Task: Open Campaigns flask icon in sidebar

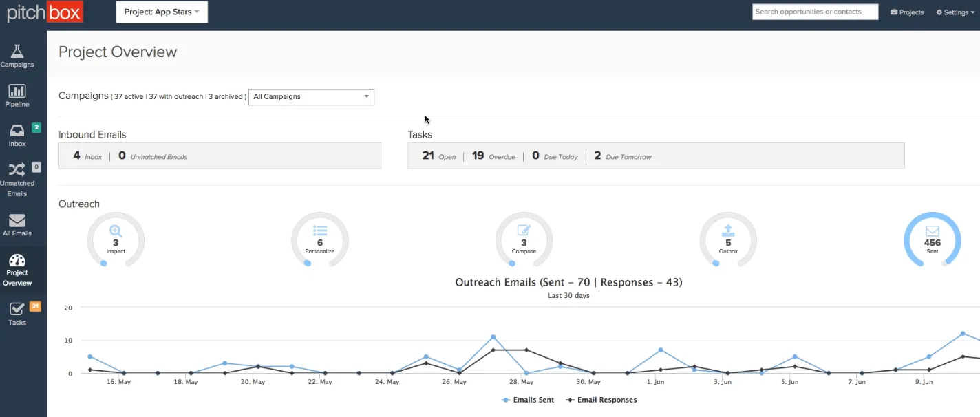Action: coord(17,52)
